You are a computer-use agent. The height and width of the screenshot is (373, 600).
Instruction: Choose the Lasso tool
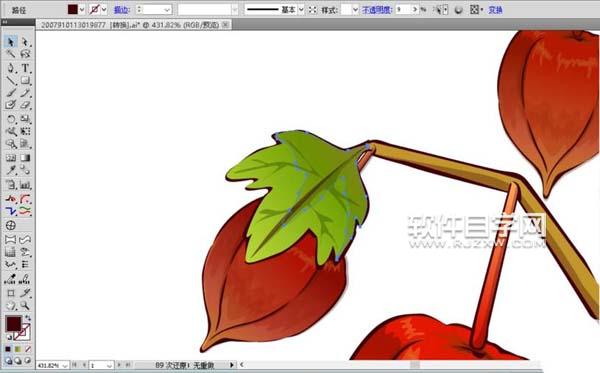[x=25, y=54]
